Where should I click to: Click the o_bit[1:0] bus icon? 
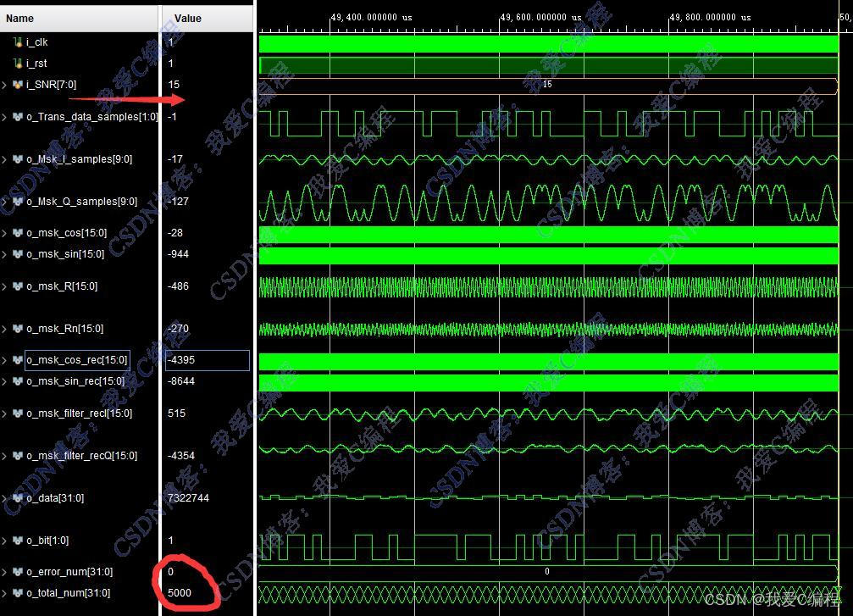(18, 541)
